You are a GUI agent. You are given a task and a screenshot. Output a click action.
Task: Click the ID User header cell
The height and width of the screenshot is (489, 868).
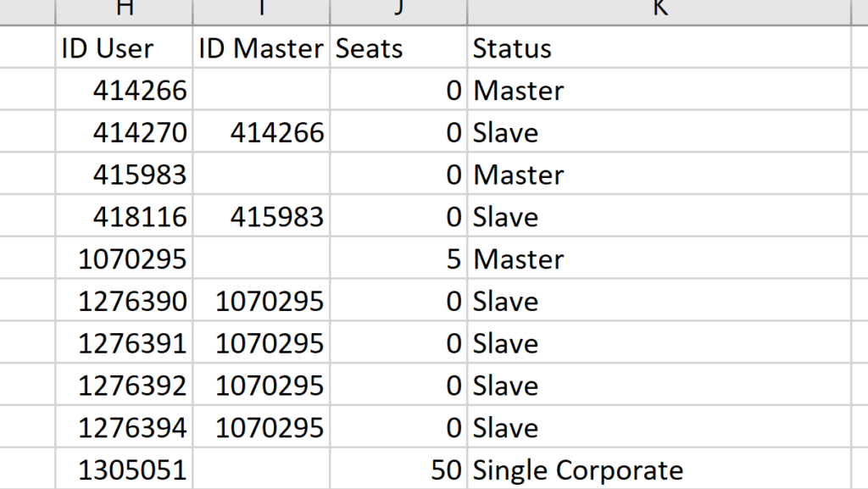click(x=124, y=47)
